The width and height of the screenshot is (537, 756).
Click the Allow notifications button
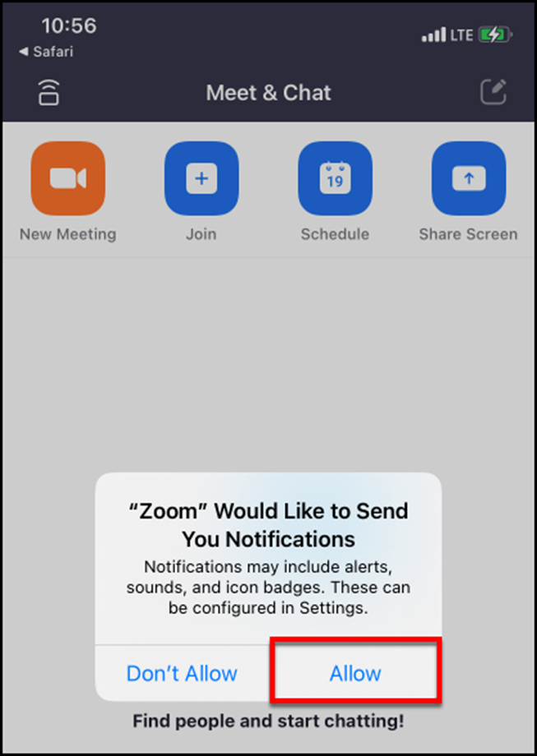[355, 673]
